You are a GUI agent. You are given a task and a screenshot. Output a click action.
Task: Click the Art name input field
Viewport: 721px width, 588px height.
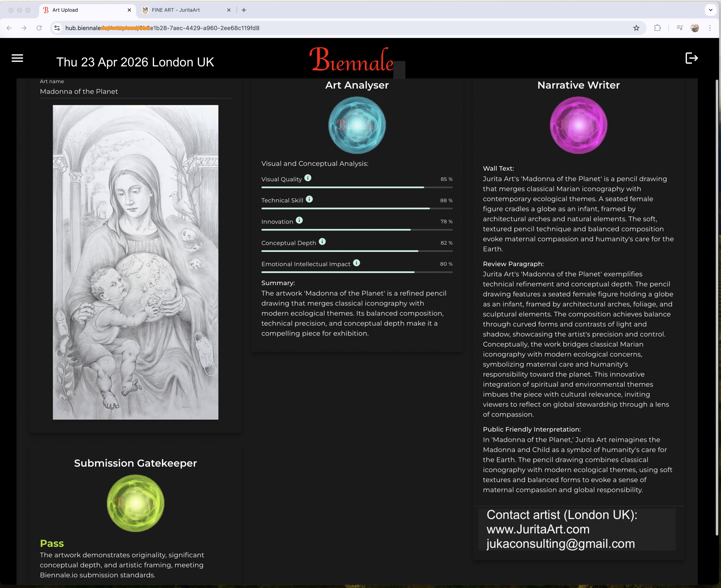pos(135,91)
